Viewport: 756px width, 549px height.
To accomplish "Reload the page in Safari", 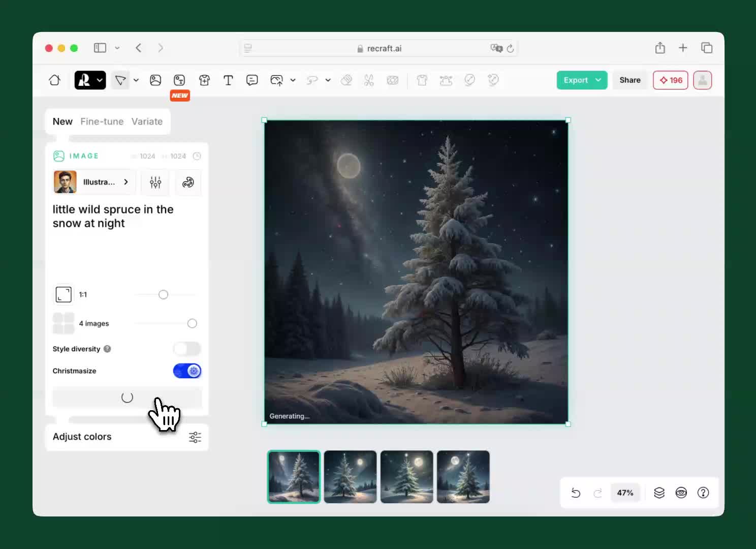I will (x=511, y=48).
